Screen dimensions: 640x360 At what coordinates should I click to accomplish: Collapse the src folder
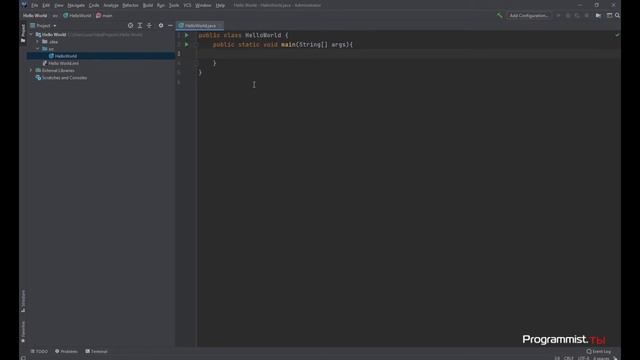(x=38, y=49)
